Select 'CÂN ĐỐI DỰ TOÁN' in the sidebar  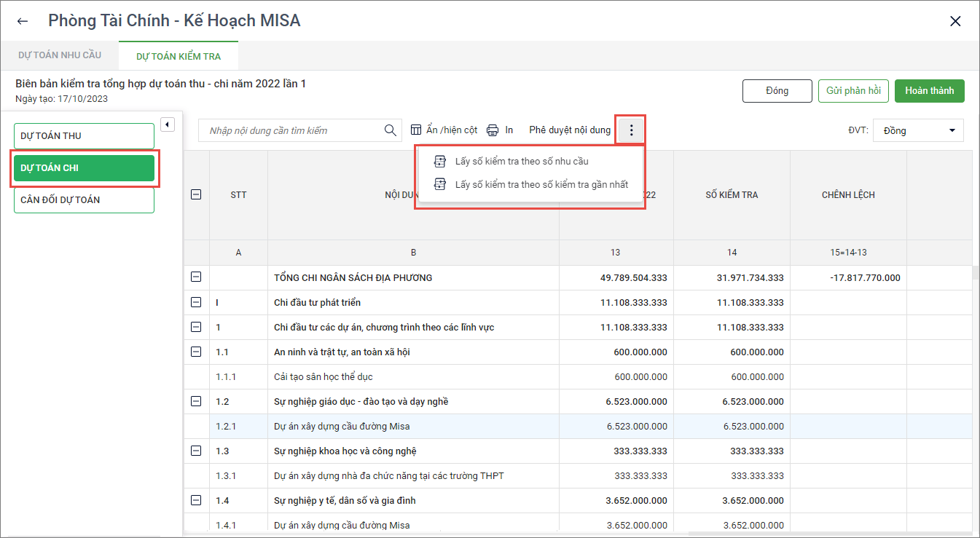[x=84, y=200]
